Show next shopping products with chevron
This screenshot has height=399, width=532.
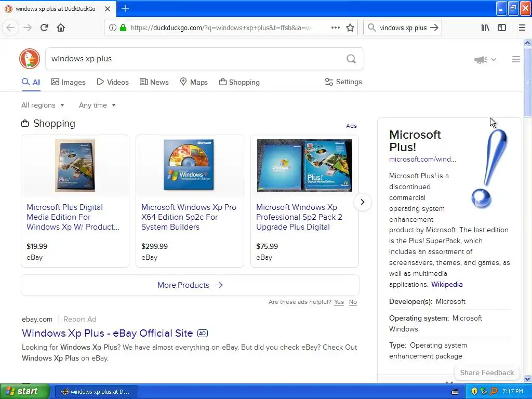(x=362, y=202)
